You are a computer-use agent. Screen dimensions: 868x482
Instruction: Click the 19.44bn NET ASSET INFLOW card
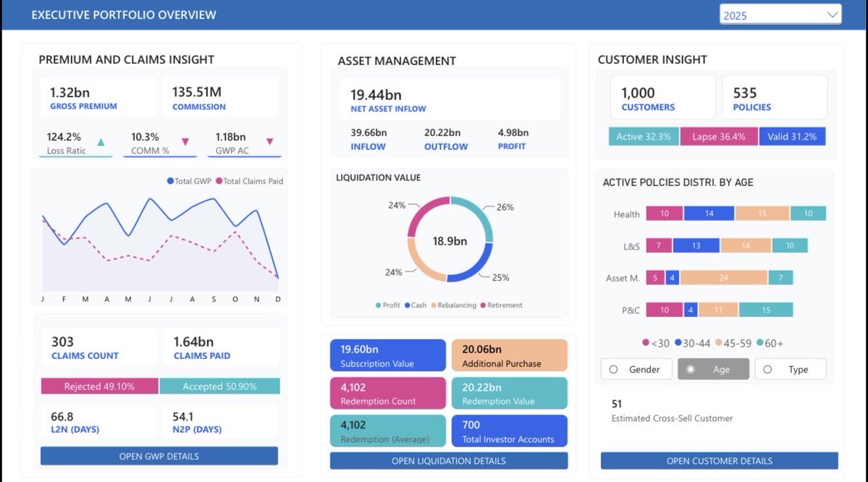click(450, 100)
